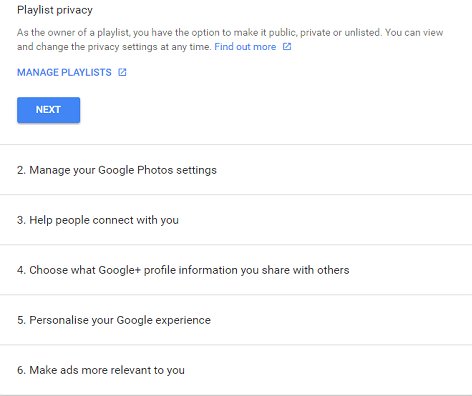Screen dimensions: 472x396
Task: Open the MANAGE PLAYLISTS link
Action: tap(64, 72)
